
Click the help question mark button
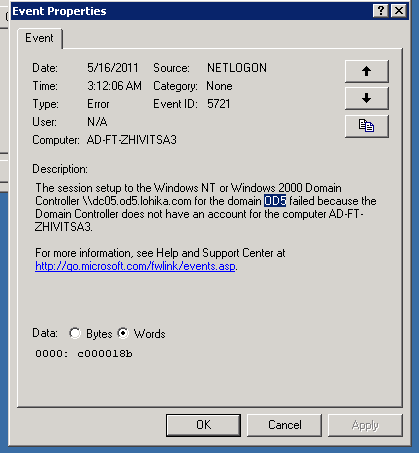click(381, 11)
